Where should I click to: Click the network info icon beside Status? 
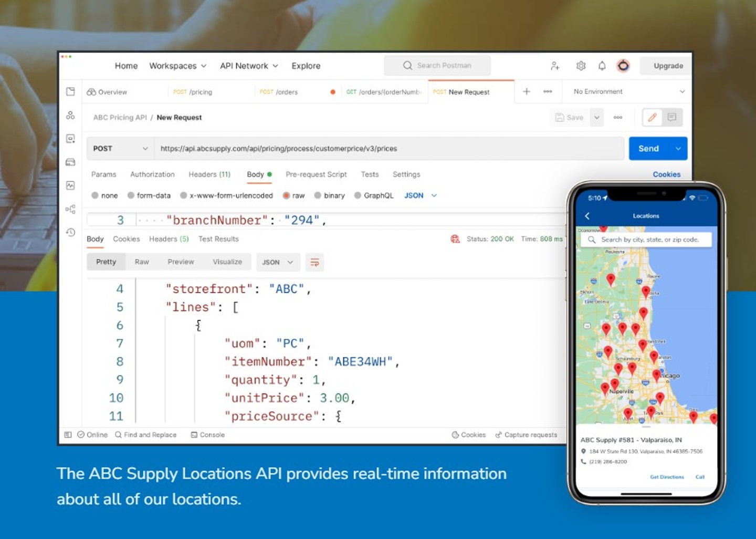455,239
